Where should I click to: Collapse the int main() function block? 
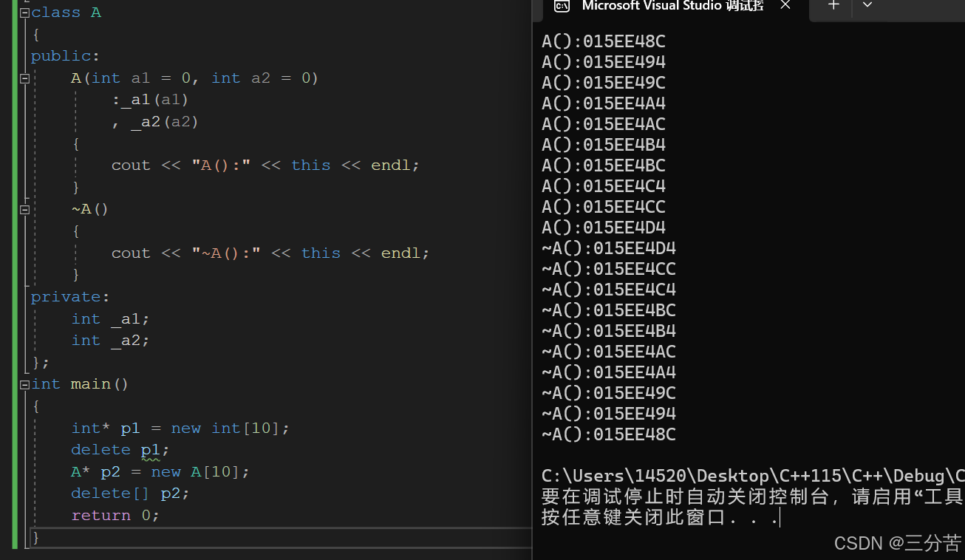point(24,384)
